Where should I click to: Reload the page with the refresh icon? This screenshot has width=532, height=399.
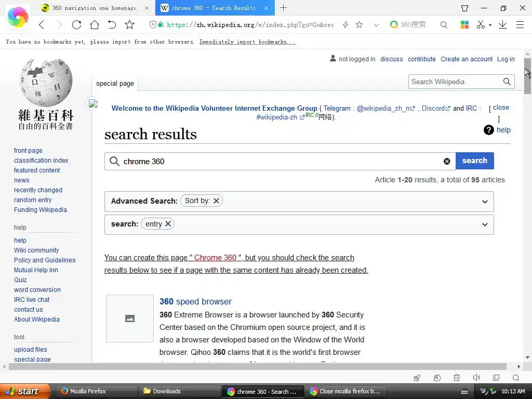(x=77, y=24)
